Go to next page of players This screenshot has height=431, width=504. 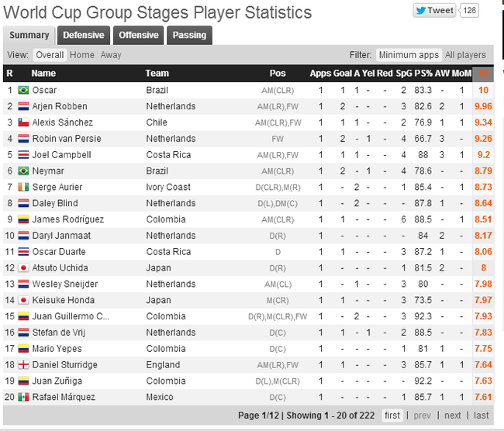point(453,415)
